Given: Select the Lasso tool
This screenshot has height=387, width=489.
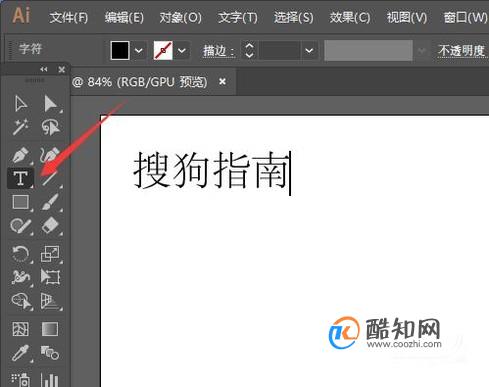Looking at the screenshot, I should tap(50, 127).
